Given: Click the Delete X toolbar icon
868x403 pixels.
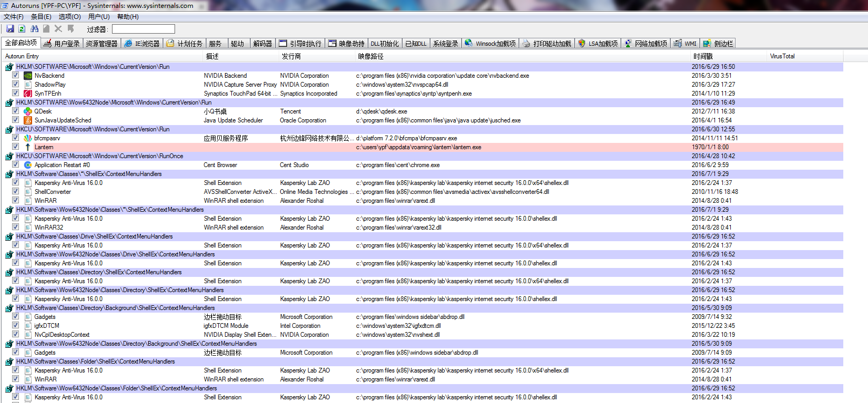Looking at the screenshot, I should [x=58, y=29].
